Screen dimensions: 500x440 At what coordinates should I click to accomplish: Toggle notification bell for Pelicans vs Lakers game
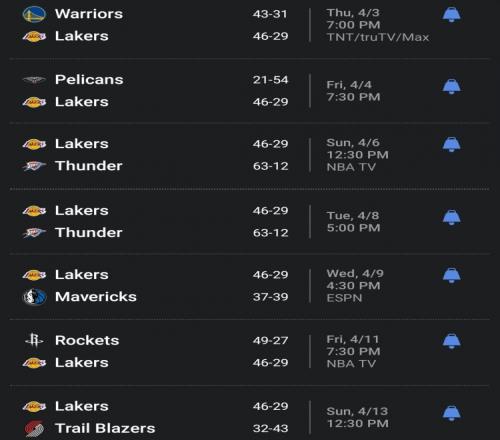[x=452, y=87]
